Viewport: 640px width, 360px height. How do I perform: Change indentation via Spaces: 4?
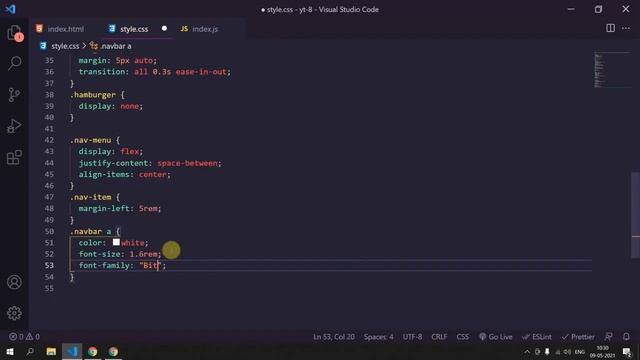[x=378, y=337]
